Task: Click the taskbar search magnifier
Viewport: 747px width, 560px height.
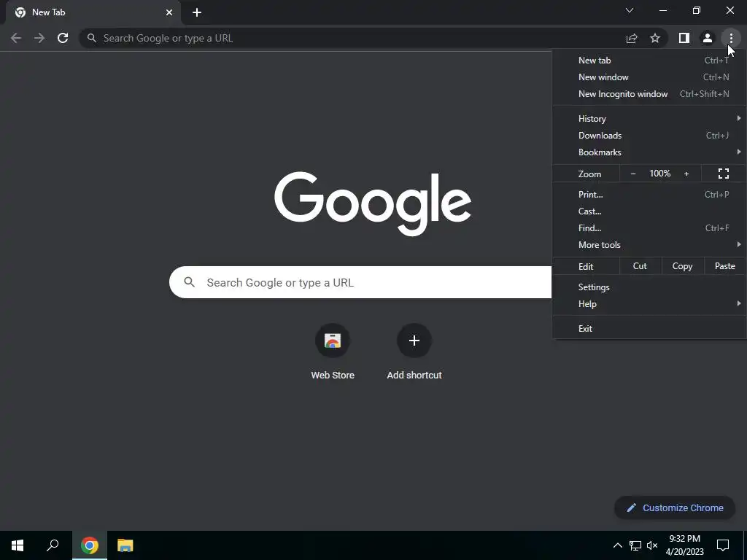Action: (x=53, y=545)
